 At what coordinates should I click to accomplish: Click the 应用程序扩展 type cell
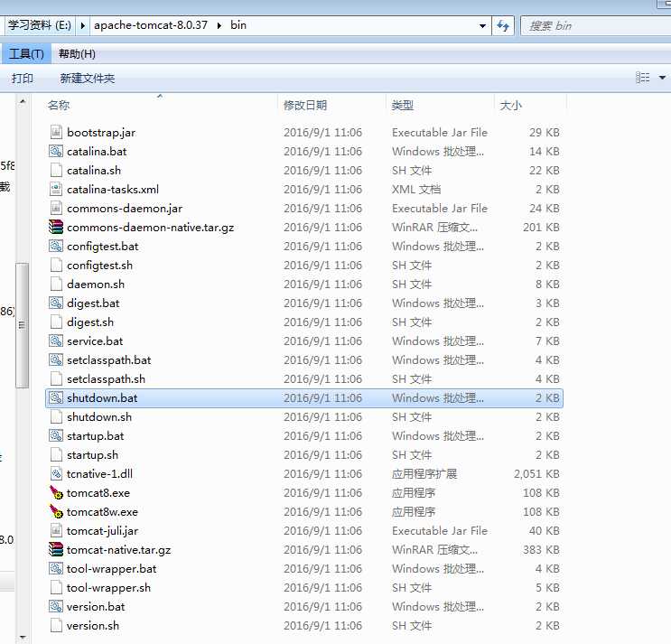click(x=424, y=473)
